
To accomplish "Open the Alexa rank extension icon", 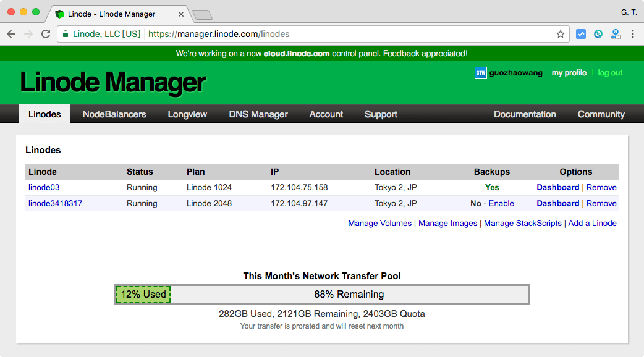I will coord(615,35).
